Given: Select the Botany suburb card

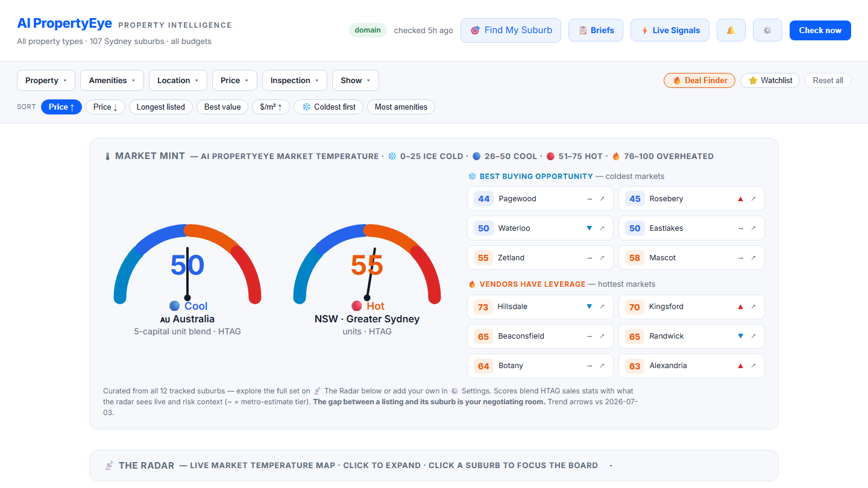Looking at the screenshot, I should click(x=540, y=366).
